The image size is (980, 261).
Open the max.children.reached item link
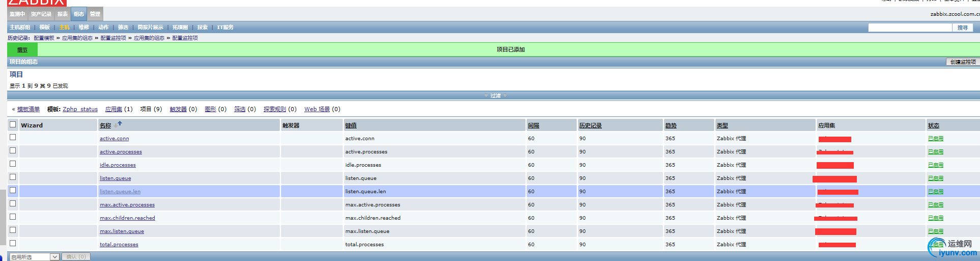tap(127, 218)
